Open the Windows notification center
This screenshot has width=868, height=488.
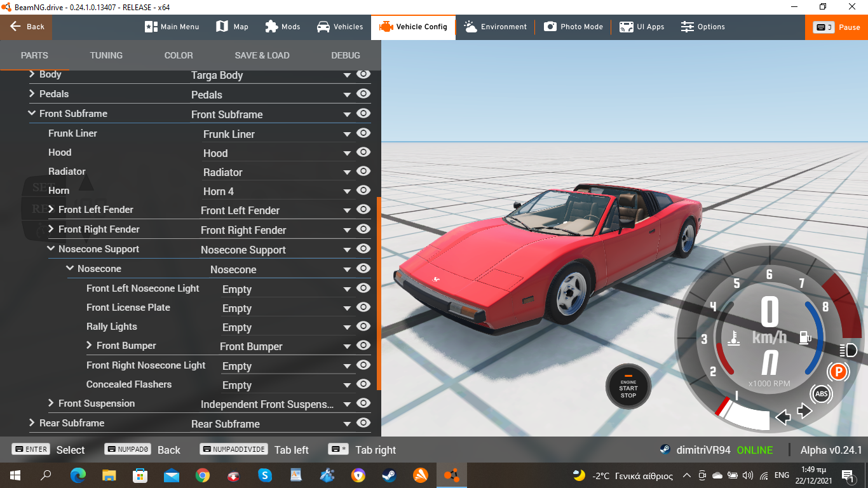[847, 475]
